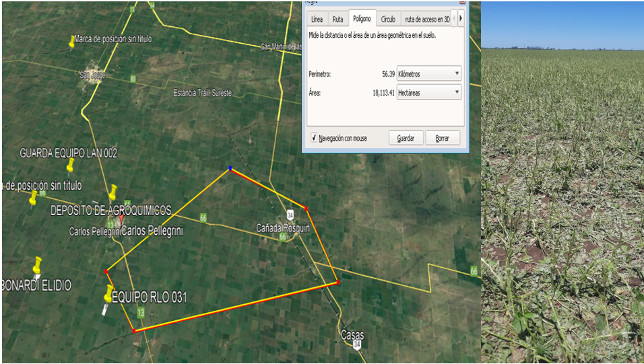This screenshot has width=644, height=364.
Task: Select the ruta de acceso en 3D tab
Action: (426, 20)
